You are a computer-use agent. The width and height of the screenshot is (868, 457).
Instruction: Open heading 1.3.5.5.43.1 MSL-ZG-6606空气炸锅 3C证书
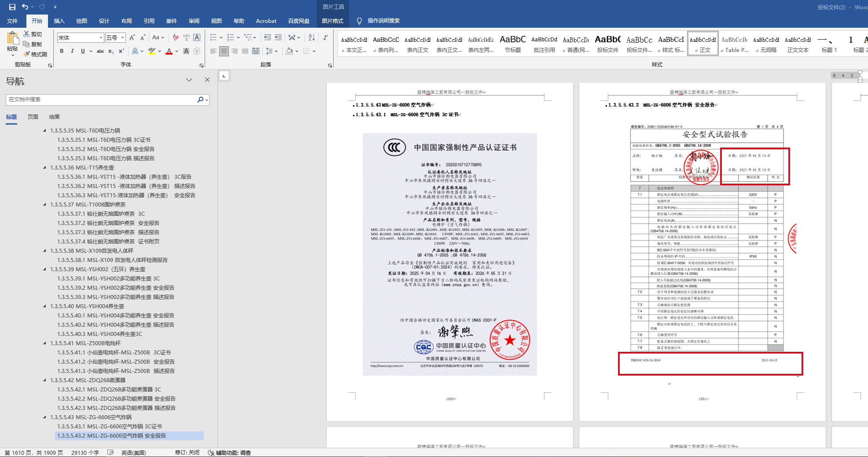(x=110, y=427)
